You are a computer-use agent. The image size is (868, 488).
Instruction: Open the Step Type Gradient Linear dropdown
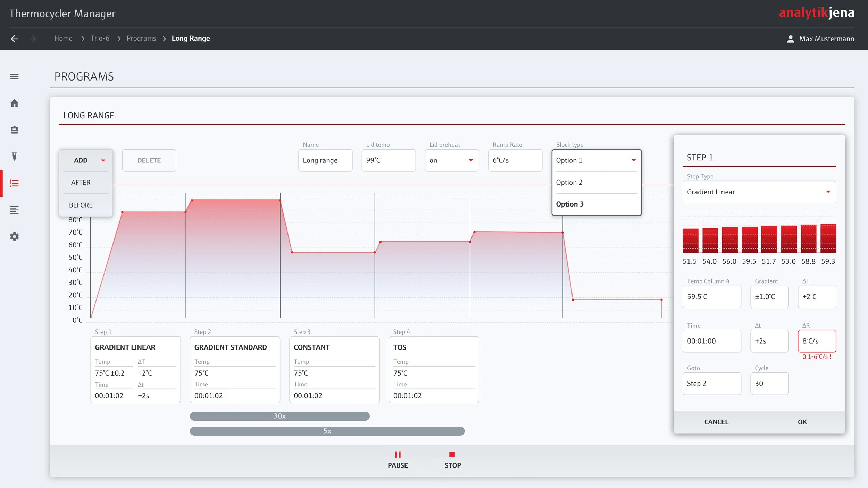[x=759, y=192]
